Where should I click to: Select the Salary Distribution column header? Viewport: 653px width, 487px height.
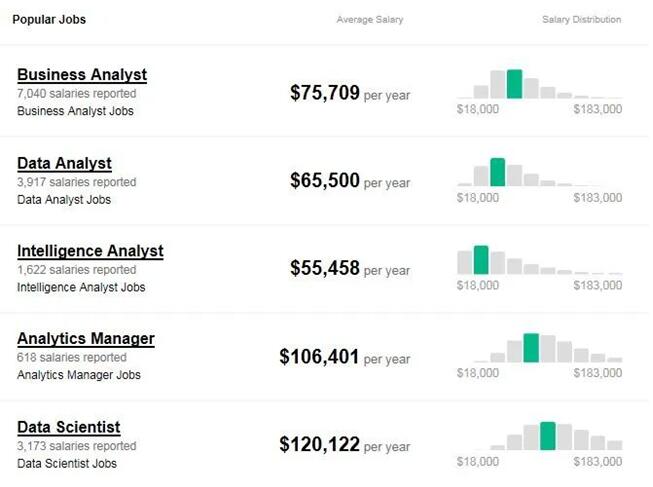coord(581,20)
